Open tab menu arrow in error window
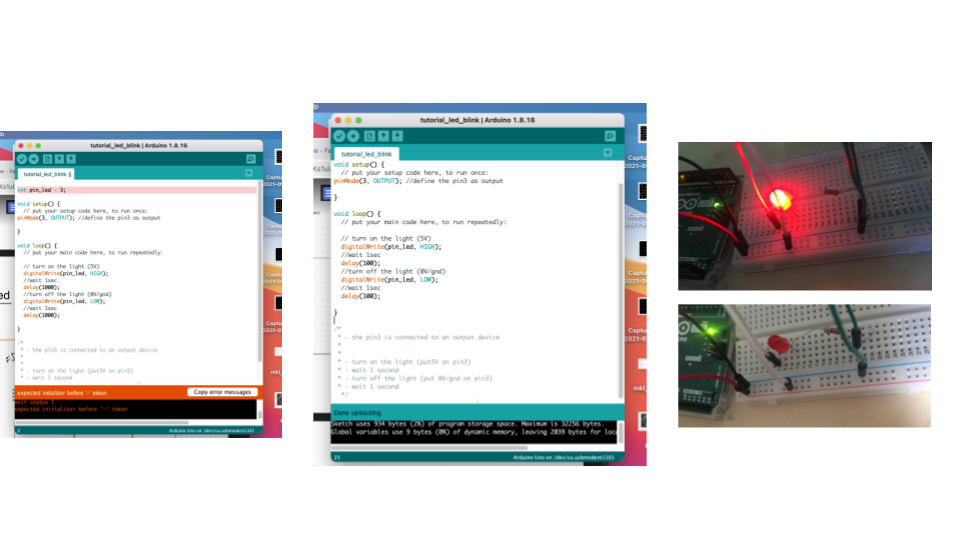 (249, 173)
